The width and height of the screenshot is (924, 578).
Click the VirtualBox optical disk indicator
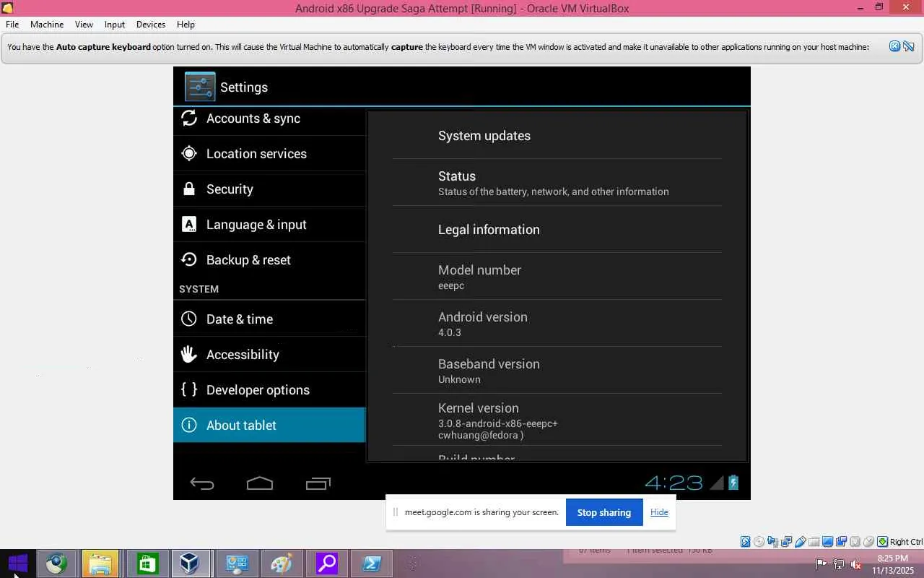[x=759, y=542]
